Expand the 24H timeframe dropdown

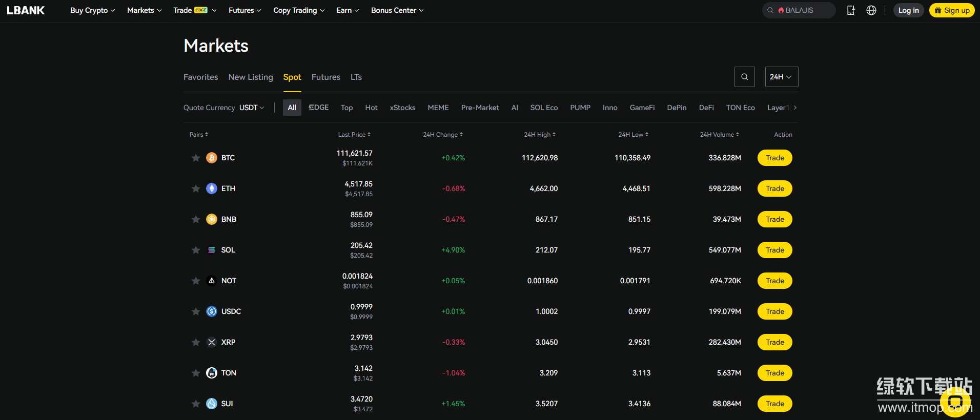tap(781, 77)
